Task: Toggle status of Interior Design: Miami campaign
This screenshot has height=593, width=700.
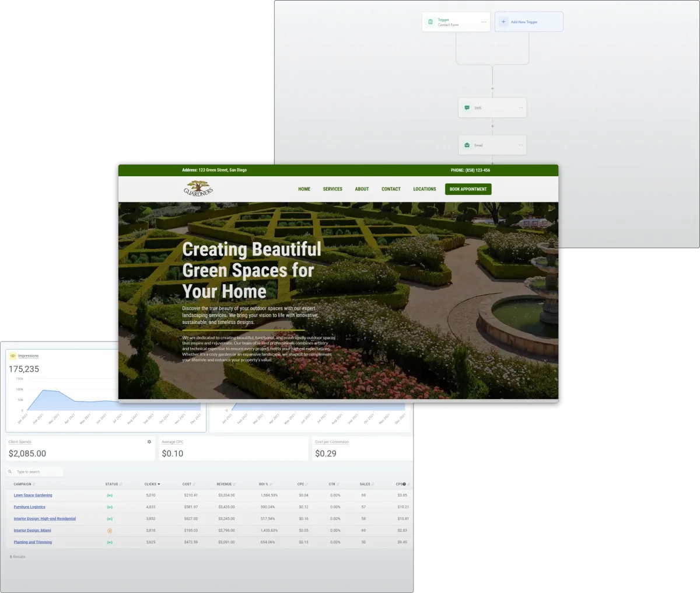Action: [x=110, y=531]
